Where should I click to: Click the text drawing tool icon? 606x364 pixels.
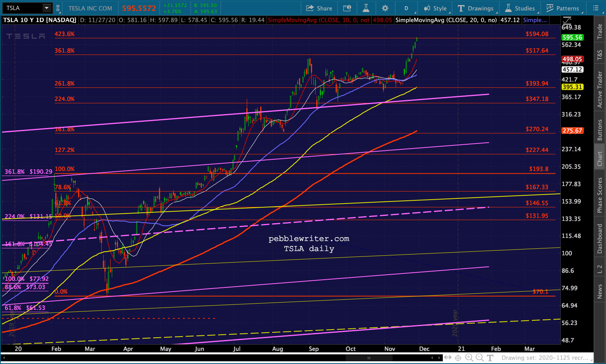pyautogui.click(x=490, y=357)
